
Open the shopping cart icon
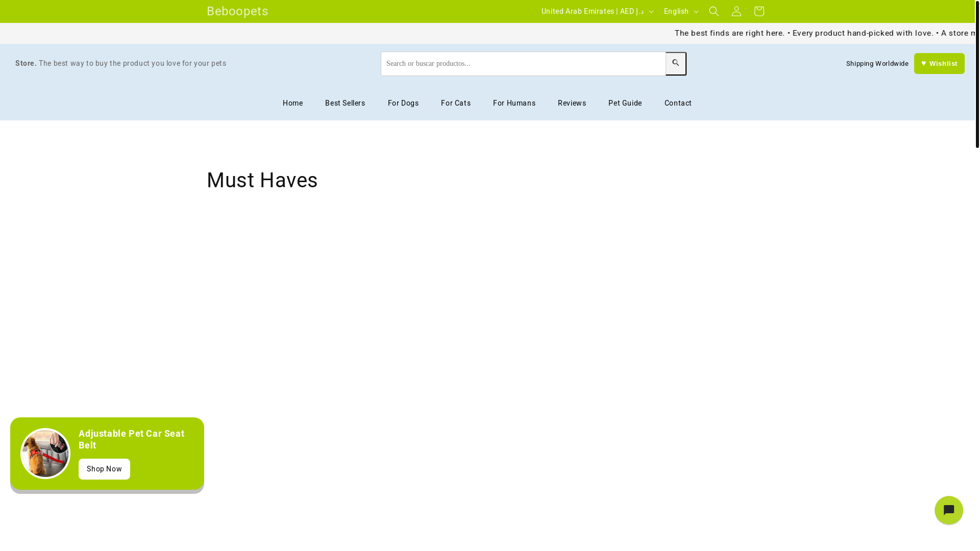[x=758, y=11]
